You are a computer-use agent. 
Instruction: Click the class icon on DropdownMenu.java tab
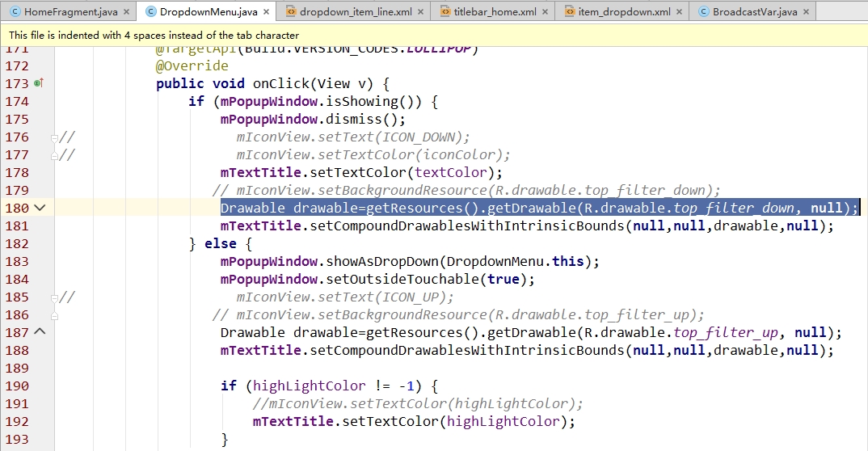click(x=150, y=11)
